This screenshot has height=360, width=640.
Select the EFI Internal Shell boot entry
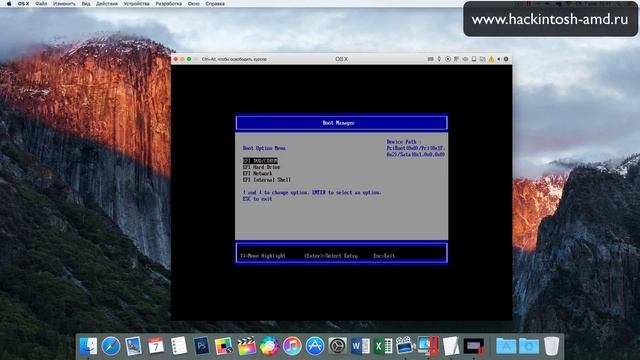(267, 180)
